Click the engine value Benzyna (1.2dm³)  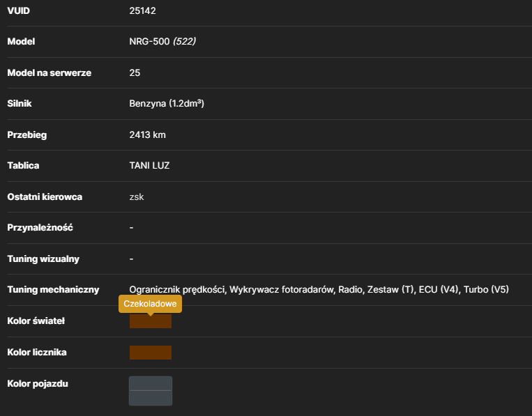(167, 103)
